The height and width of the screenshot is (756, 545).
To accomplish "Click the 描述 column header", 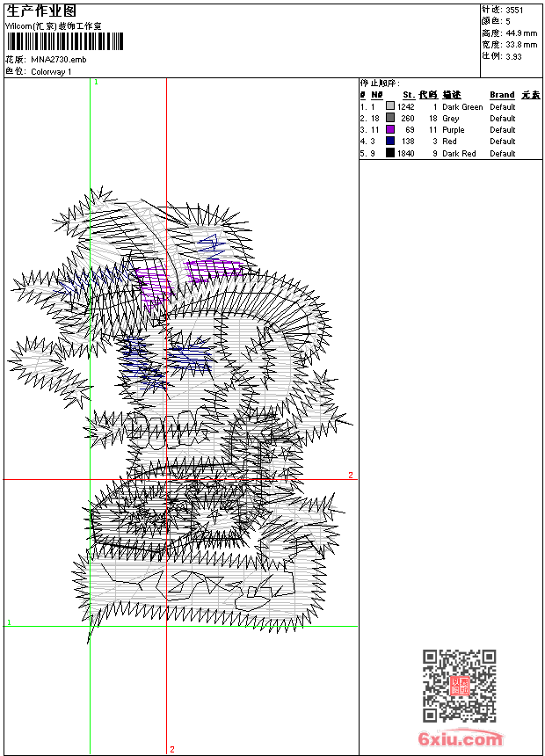I will point(452,95).
